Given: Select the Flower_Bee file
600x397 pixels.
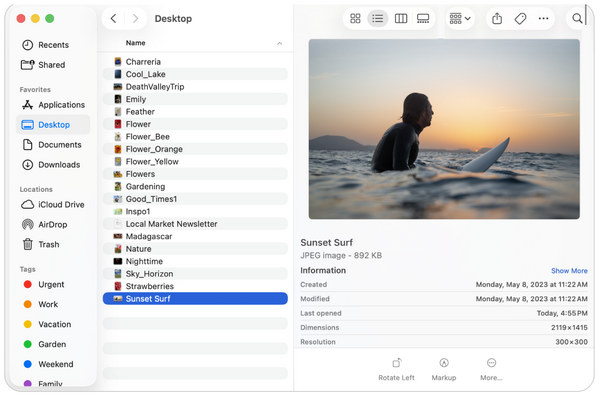Looking at the screenshot, I should click(195, 137).
